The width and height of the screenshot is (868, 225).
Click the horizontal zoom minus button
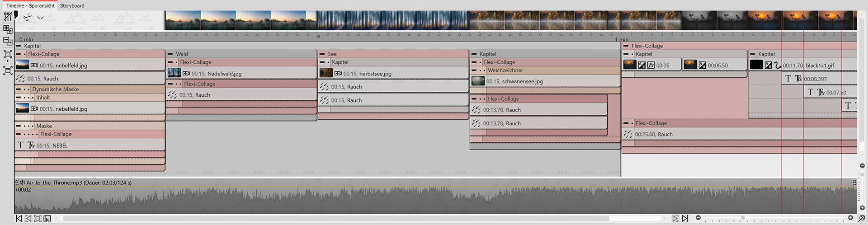(698, 218)
